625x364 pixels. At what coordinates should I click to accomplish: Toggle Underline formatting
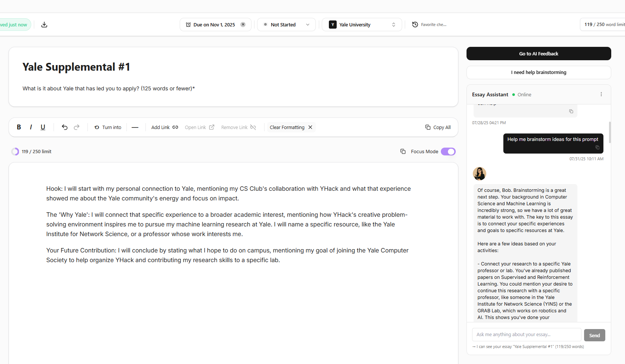[x=43, y=127]
